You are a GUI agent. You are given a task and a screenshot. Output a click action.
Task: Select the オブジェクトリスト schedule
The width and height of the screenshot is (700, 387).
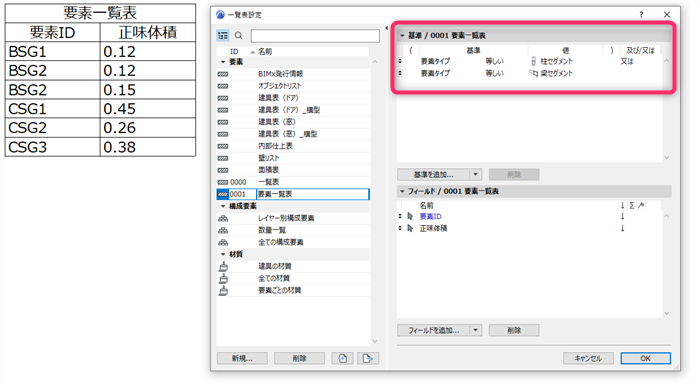click(x=293, y=86)
